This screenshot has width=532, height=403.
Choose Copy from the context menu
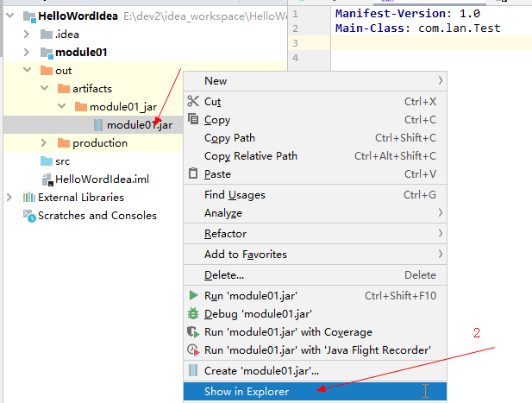(x=316, y=119)
